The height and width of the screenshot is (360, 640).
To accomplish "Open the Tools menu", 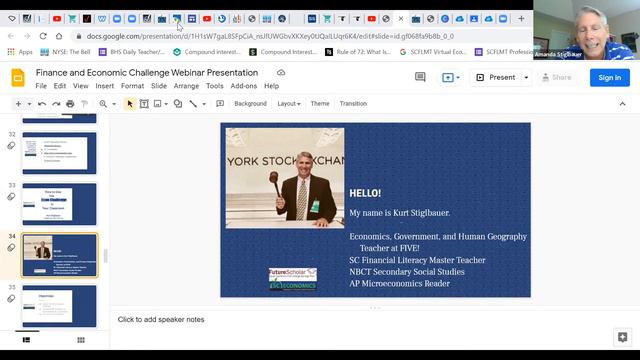I will coord(214,86).
